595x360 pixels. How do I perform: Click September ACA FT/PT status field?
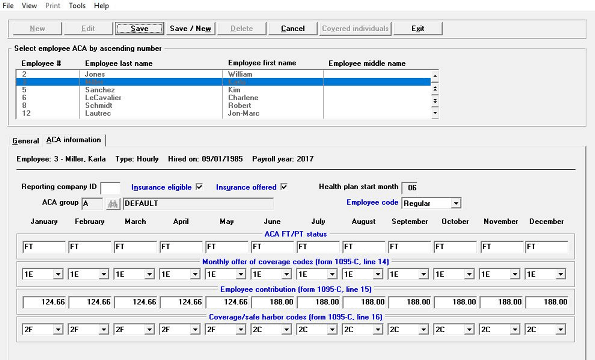[x=409, y=247]
